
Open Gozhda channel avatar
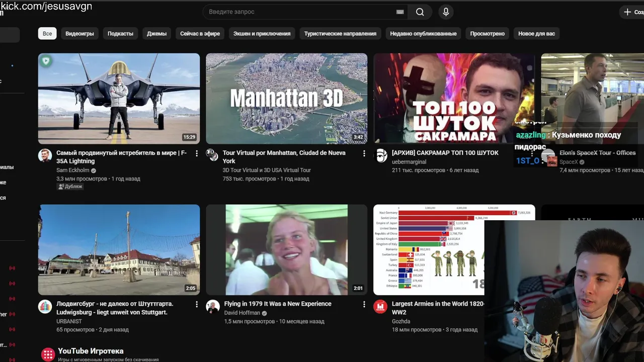coord(380,306)
